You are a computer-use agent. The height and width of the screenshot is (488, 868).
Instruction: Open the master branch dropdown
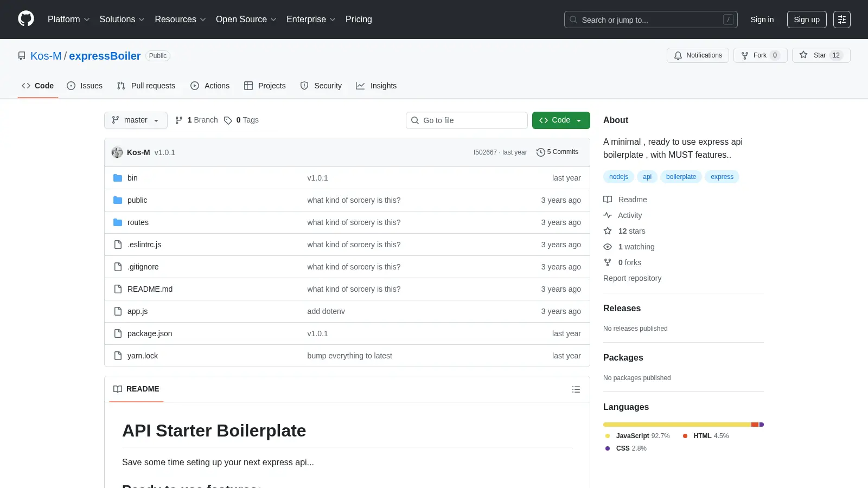[x=136, y=120]
